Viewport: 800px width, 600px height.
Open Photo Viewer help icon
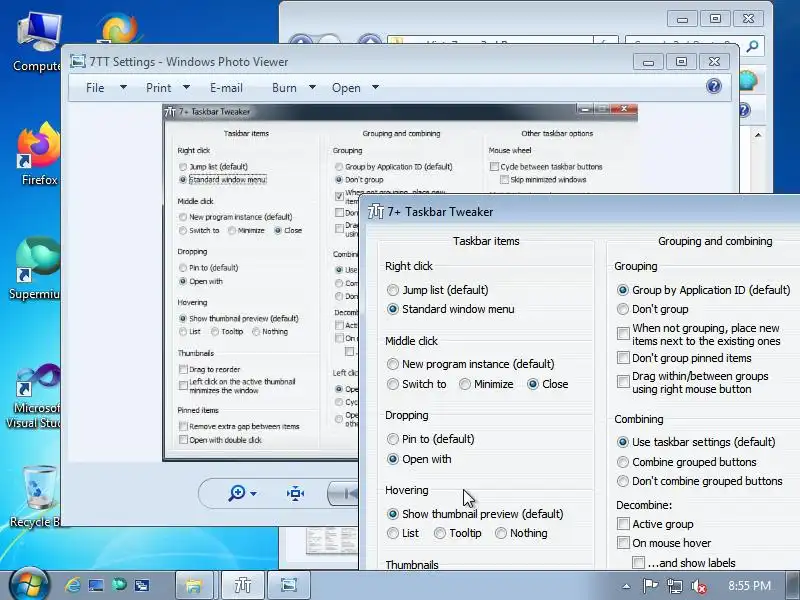point(714,86)
